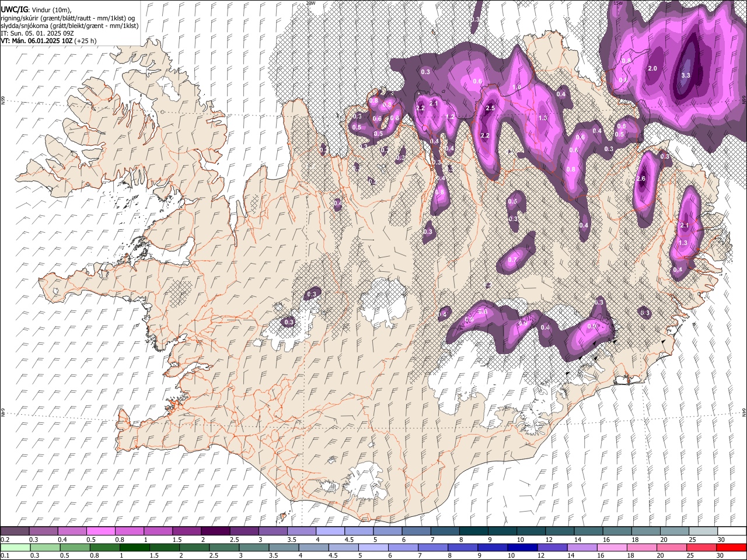The width and height of the screenshot is (747, 560).
Task: Select top legend grey swatch between 20 and 25
Action: 673,531
